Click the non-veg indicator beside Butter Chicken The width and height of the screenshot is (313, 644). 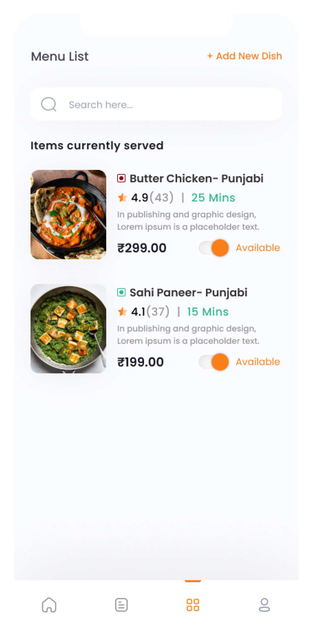click(x=121, y=178)
